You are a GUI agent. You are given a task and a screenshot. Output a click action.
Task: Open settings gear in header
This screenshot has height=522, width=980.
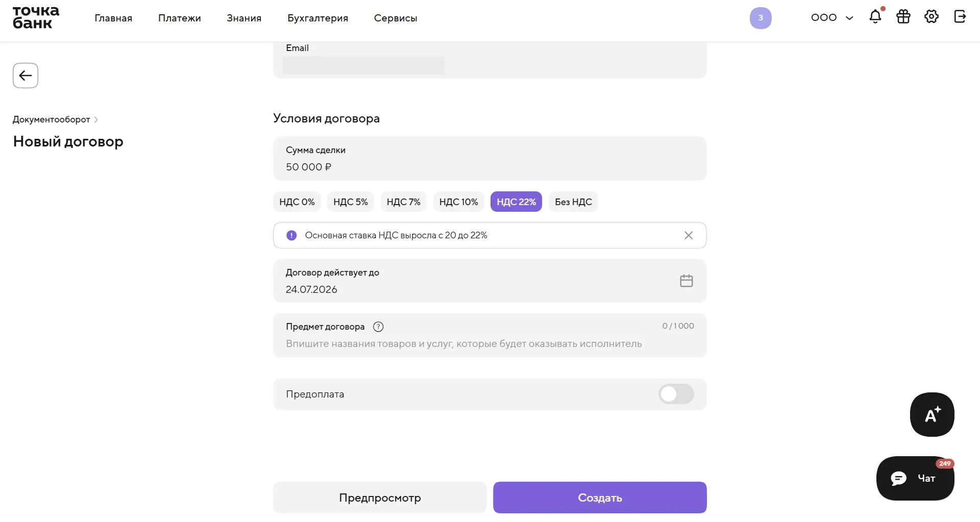coord(932,17)
